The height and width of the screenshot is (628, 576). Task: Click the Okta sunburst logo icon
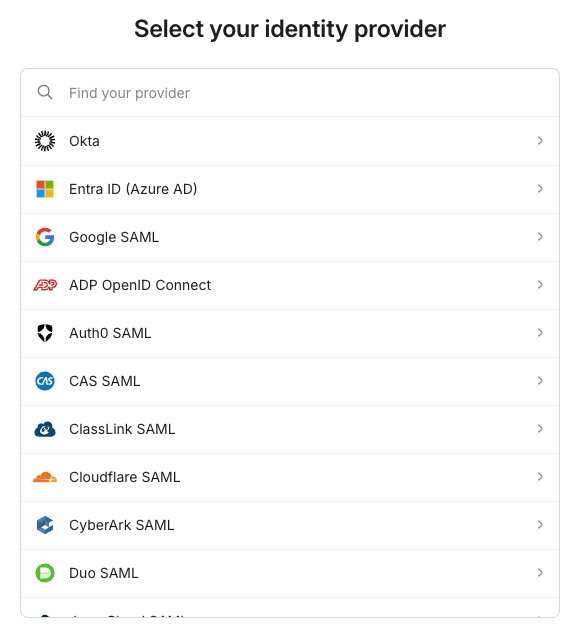point(45,141)
